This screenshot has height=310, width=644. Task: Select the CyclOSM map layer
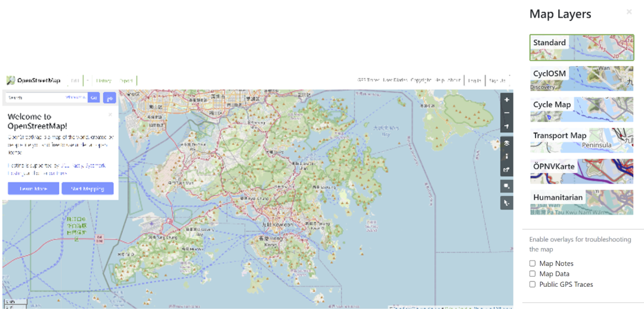coord(581,79)
